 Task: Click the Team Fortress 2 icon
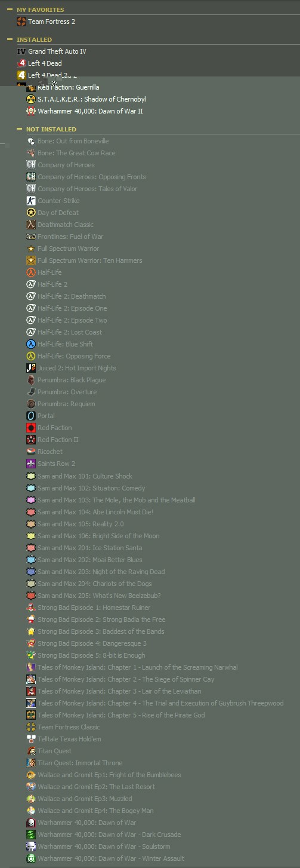[x=21, y=22]
